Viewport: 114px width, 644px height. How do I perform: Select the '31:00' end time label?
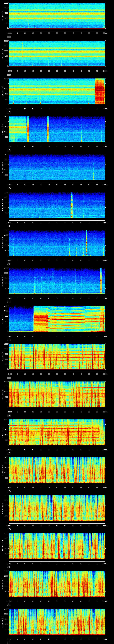point(105,336)
